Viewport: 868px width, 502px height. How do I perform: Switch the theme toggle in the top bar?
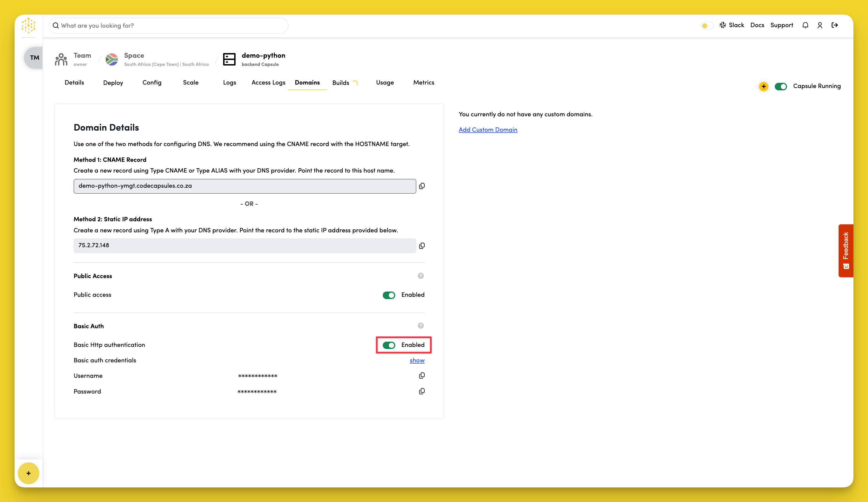tap(706, 25)
